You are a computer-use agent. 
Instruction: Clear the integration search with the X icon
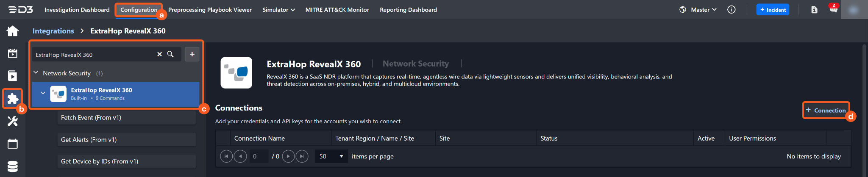click(159, 54)
